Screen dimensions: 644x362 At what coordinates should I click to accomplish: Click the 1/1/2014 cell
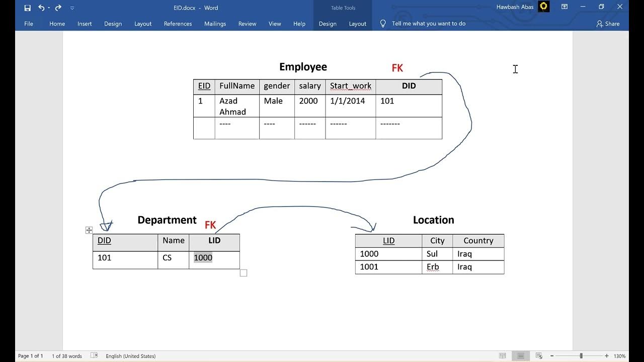point(351,106)
